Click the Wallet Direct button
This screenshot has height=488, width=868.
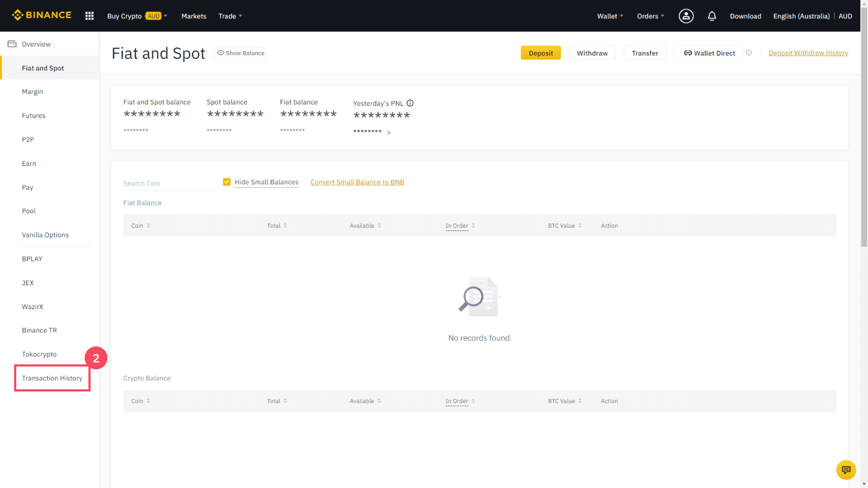click(709, 53)
